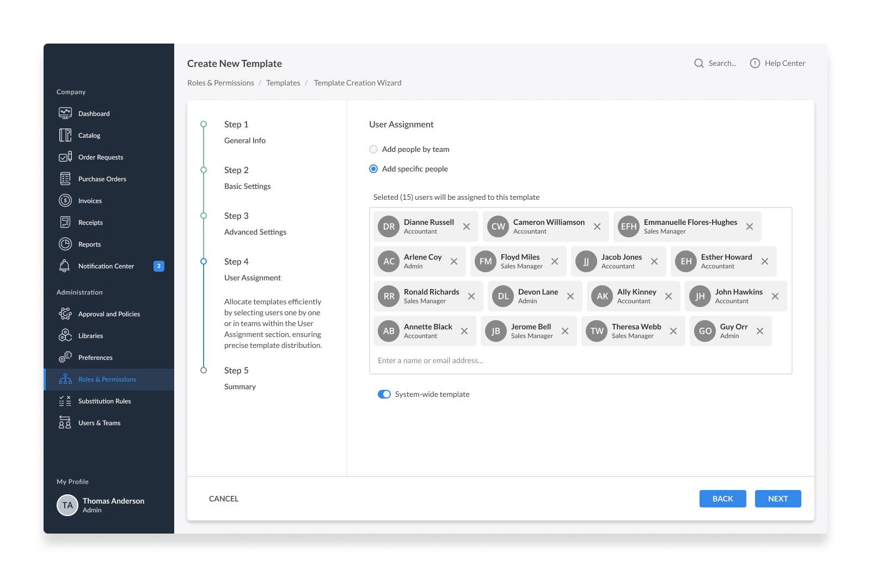Remove Dianne Russell from assigned users

[x=467, y=226]
